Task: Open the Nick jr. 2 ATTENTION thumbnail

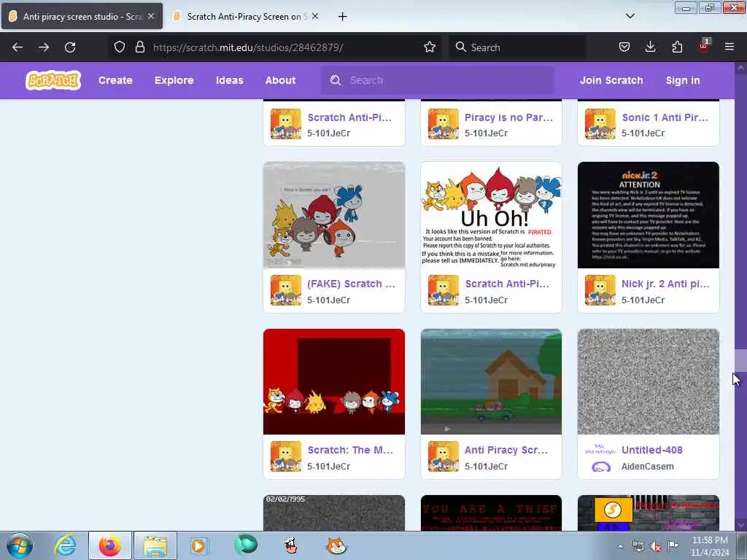Action: pos(649,215)
